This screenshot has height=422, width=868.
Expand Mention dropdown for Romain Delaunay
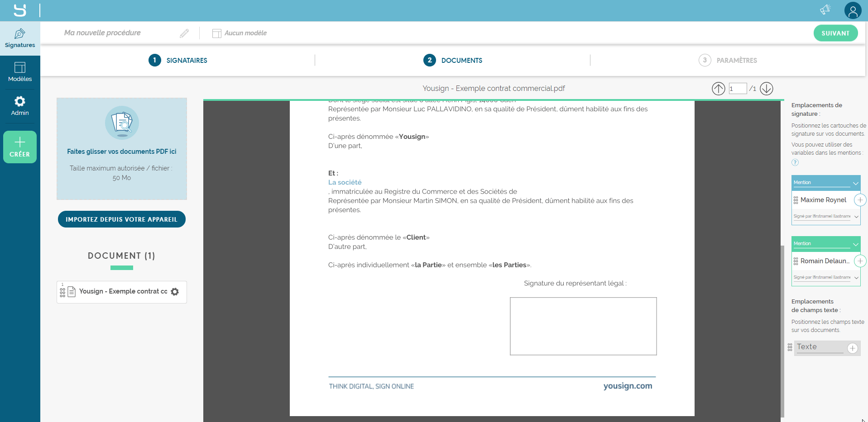coord(855,244)
